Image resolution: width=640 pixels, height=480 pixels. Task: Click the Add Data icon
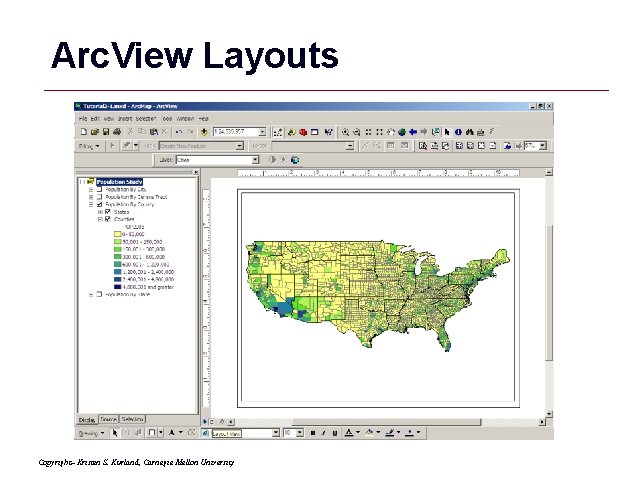204,132
